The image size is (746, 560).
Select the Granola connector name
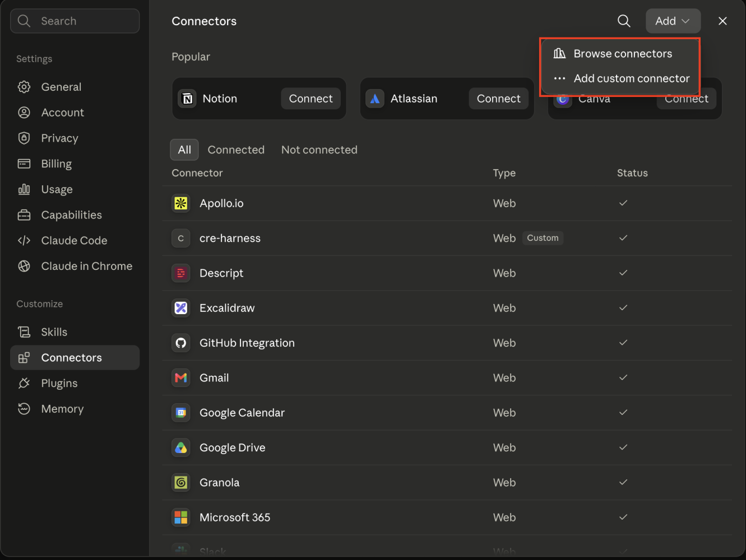[x=219, y=483]
